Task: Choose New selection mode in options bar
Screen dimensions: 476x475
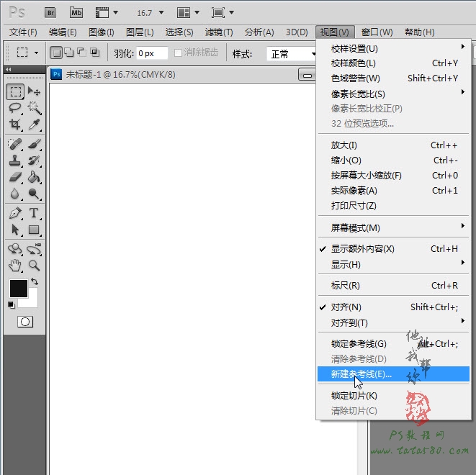Action: (x=56, y=53)
